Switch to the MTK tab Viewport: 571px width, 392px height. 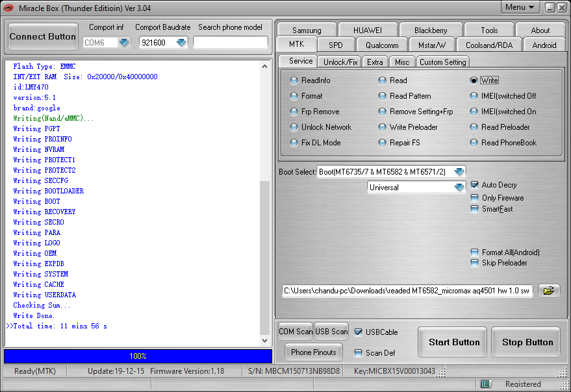(x=296, y=44)
